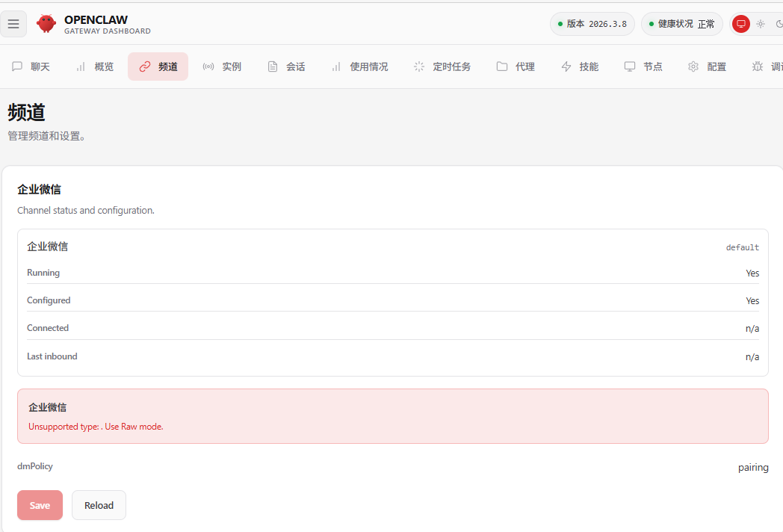The image size is (783, 532).
Task: Switch to dark theme moon icon
Action: [x=779, y=23]
